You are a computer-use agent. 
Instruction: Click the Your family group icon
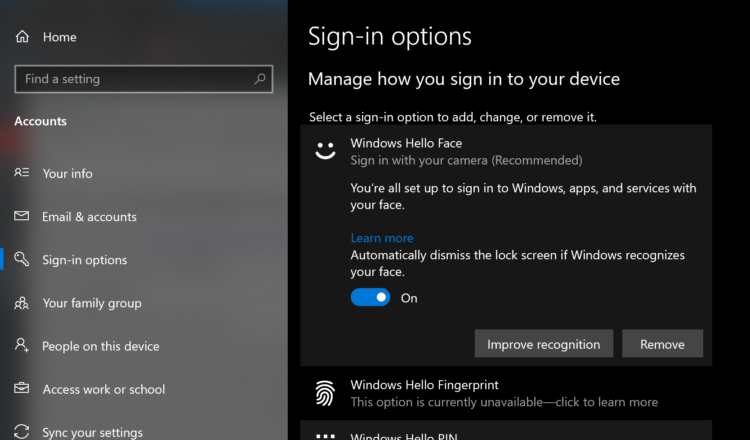(x=22, y=303)
